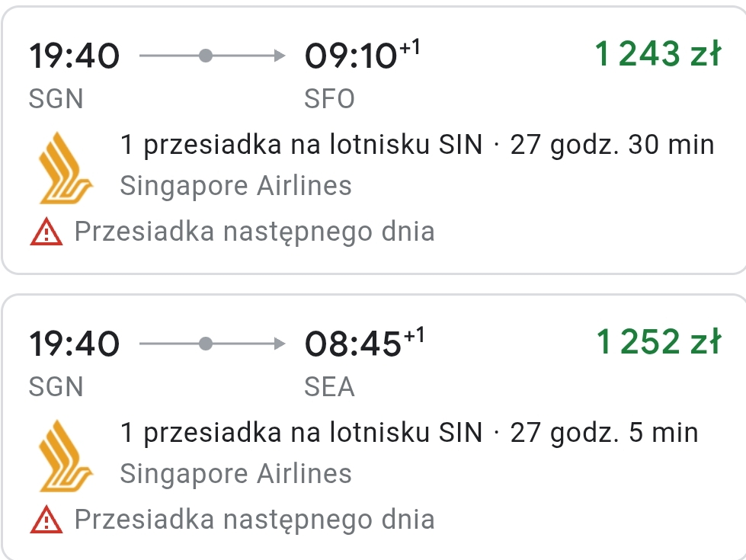Click 'Przesiadka następnego dnia' in second card
This screenshot has height=560, width=746.
[255, 520]
